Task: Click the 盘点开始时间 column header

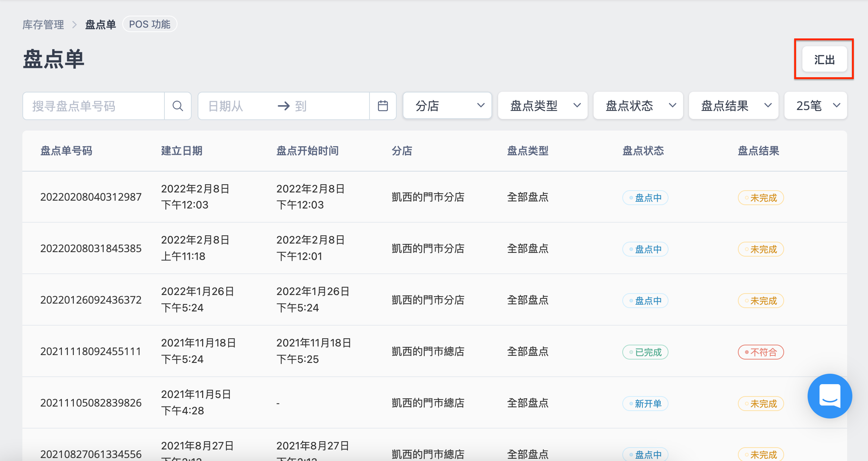Action: coord(307,151)
